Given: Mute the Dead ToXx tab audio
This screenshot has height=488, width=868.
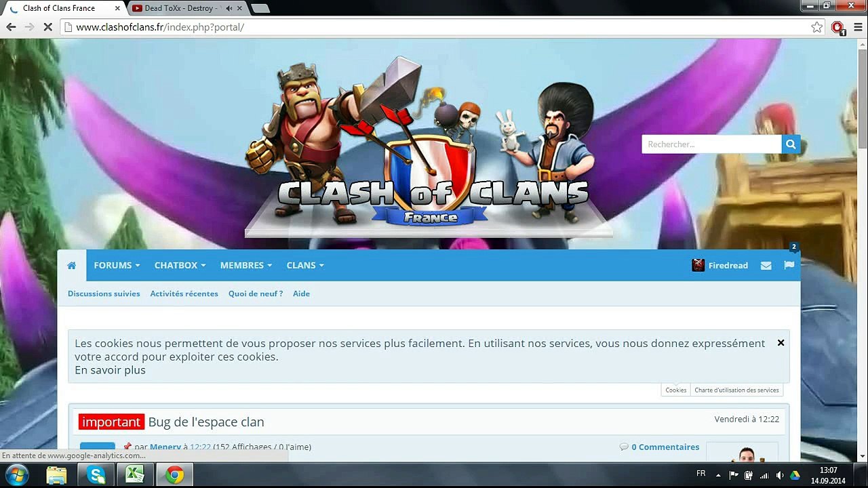Looking at the screenshot, I should coord(229,8).
